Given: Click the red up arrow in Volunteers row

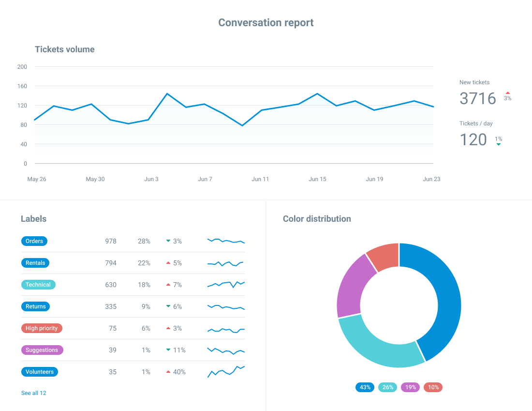Looking at the screenshot, I should coord(168,372).
